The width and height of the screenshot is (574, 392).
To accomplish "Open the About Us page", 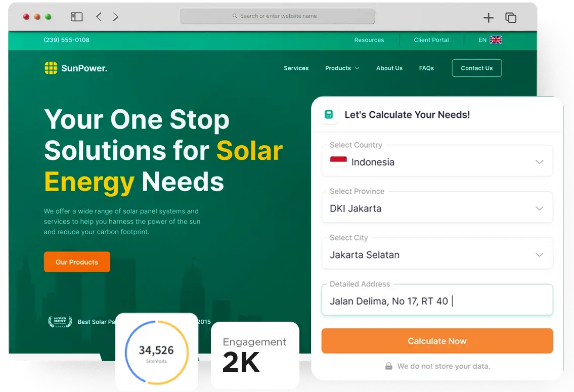I will tap(389, 68).
